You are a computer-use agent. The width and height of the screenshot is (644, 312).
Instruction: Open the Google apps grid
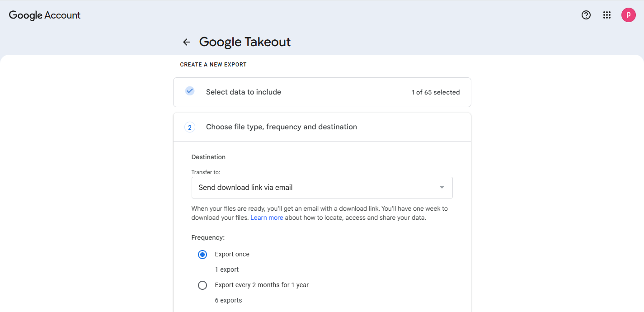pos(607,15)
